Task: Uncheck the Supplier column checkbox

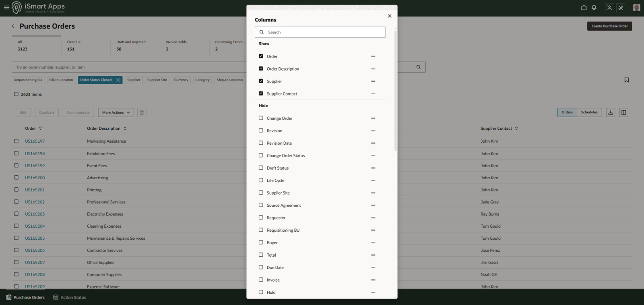Action: [x=261, y=81]
